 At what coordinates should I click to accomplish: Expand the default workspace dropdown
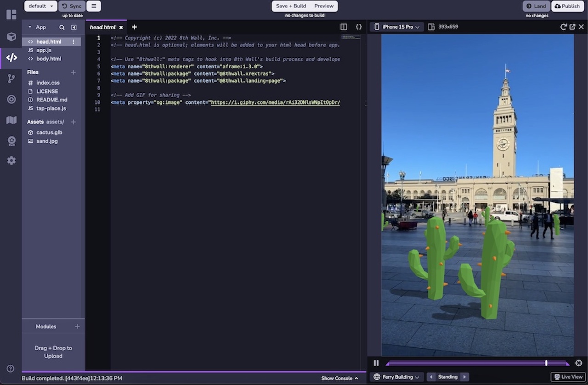40,6
